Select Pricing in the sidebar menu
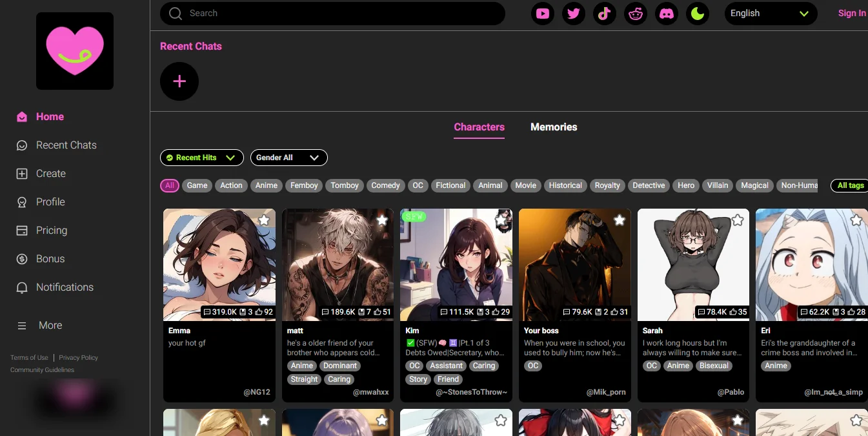 [52, 231]
